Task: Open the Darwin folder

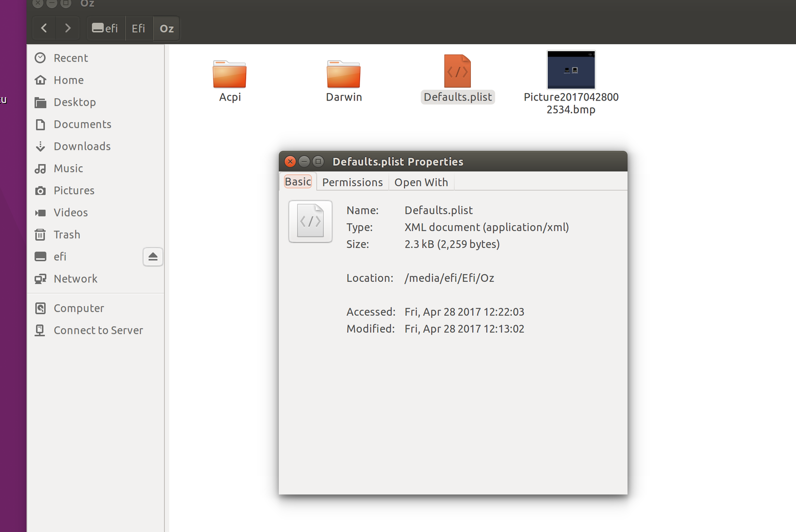Action: click(343, 75)
